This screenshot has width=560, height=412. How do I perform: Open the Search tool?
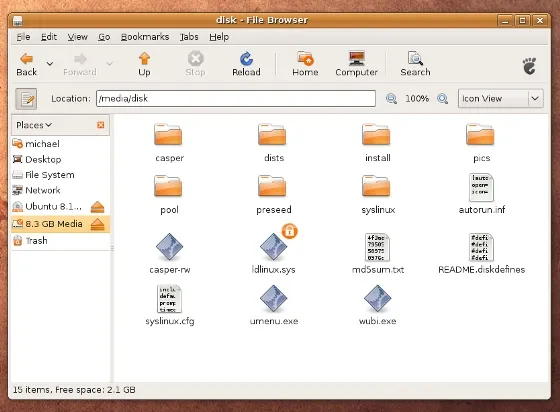point(415,64)
